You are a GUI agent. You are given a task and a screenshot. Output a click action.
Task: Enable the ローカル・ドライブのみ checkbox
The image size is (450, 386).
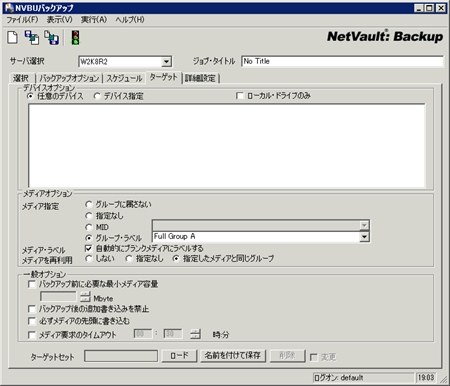pos(239,96)
